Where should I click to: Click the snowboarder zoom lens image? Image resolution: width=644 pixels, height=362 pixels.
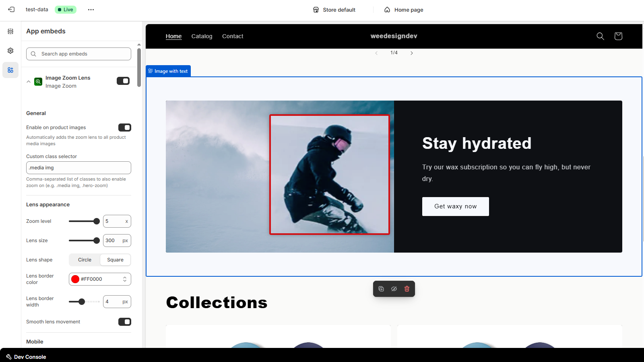(x=330, y=175)
